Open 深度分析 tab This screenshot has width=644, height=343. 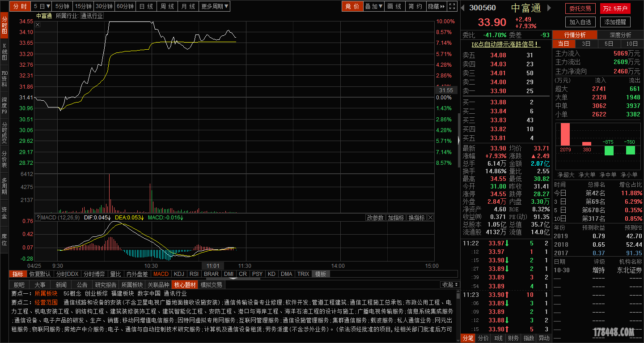coord(620,35)
